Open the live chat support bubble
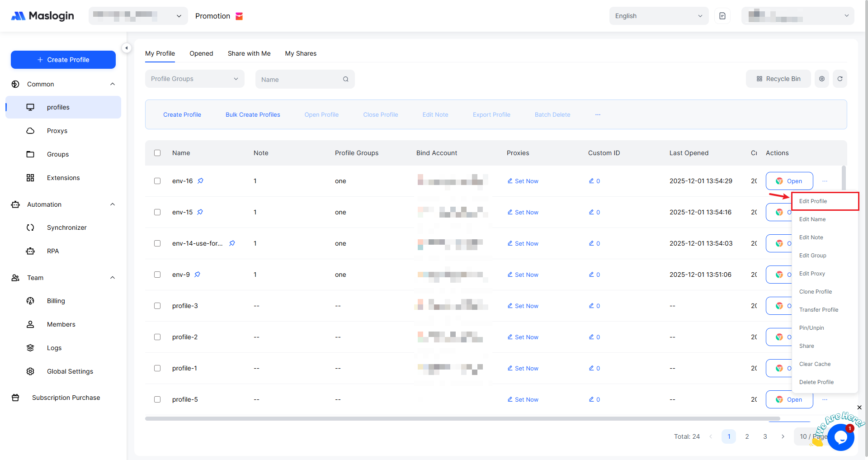The width and height of the screenshot is (868, 460). click(x=840, y=437)
